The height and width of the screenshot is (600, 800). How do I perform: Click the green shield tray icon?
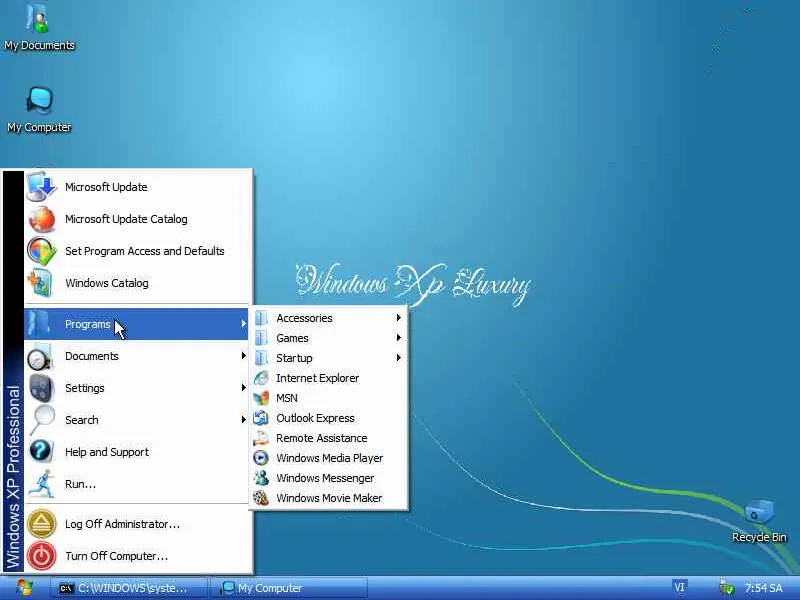(x=727, y=588)
